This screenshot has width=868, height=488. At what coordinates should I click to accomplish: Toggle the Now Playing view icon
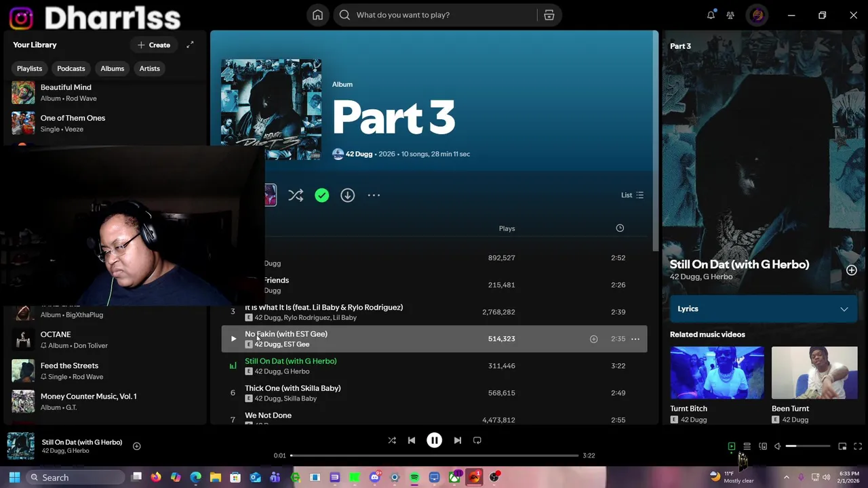point(732,447)
